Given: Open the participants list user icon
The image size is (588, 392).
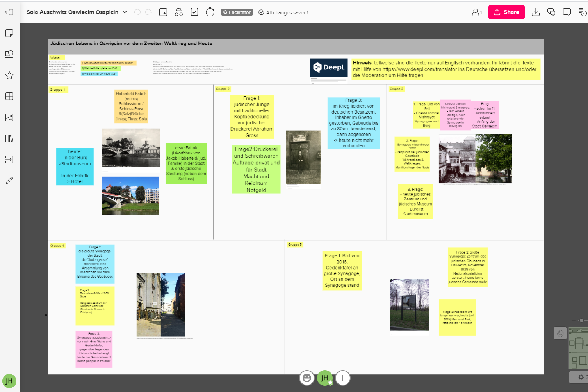Looking at the screenshot, I should coord(476,12).
